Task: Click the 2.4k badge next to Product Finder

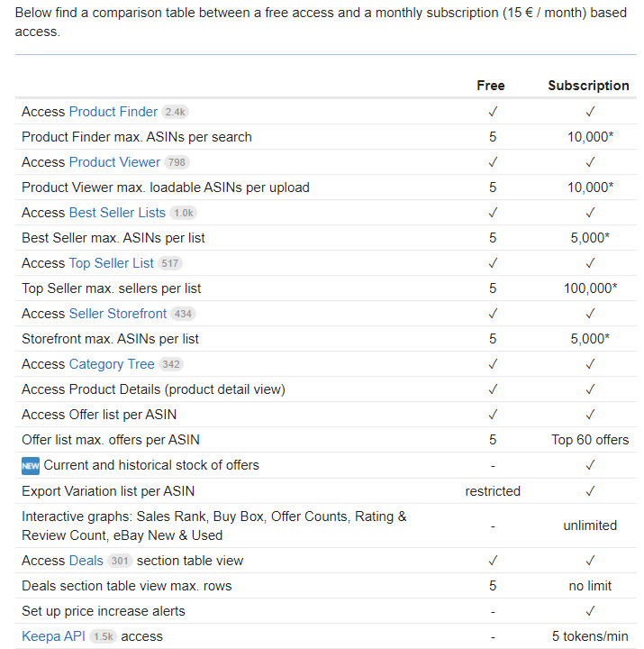Action: tap(175, 113)
